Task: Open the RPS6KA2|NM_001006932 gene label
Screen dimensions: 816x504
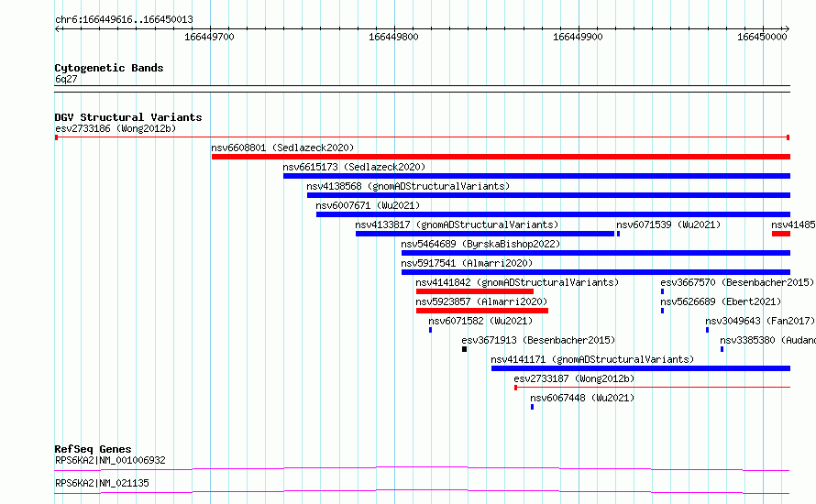Action: click(110, 460)
